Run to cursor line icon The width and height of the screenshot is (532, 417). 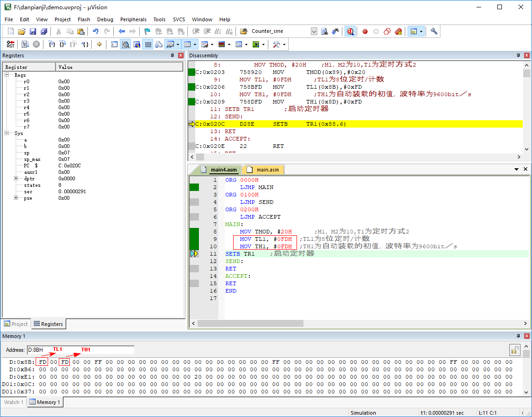click(85, 44)
